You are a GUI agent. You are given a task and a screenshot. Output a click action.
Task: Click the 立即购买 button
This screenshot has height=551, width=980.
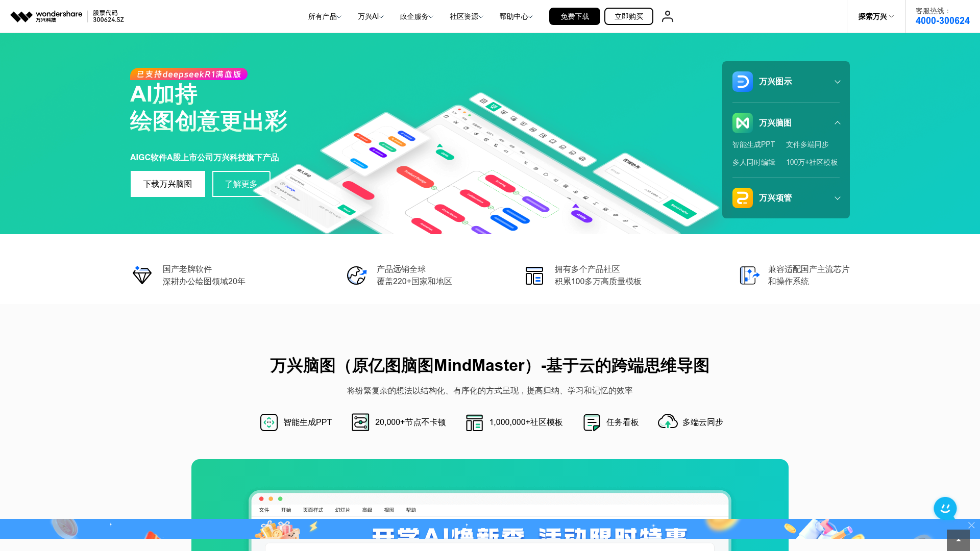(x=629, y=16)
